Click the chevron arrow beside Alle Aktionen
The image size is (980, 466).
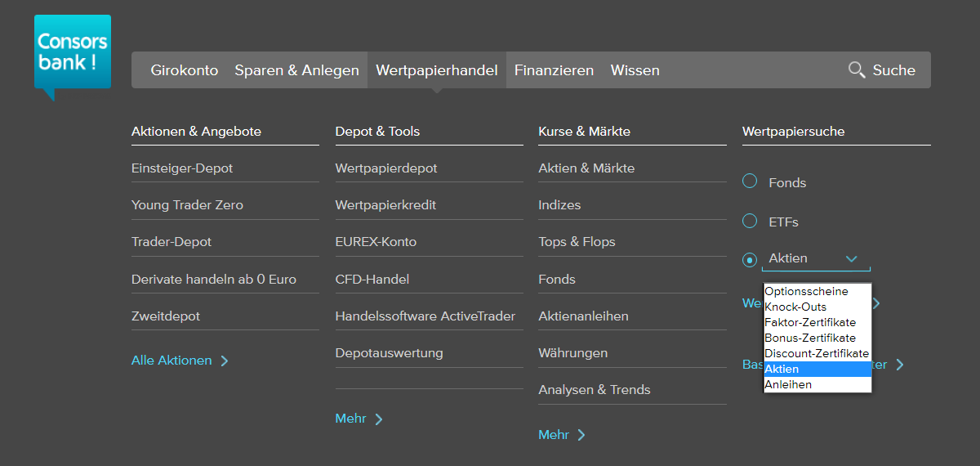coord(225,361)
